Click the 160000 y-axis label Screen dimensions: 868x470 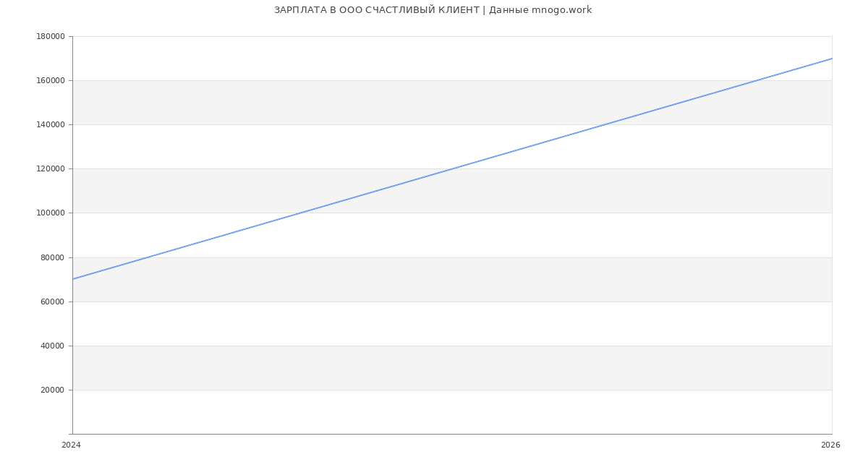pyautogui.click(x=50, y=81)
